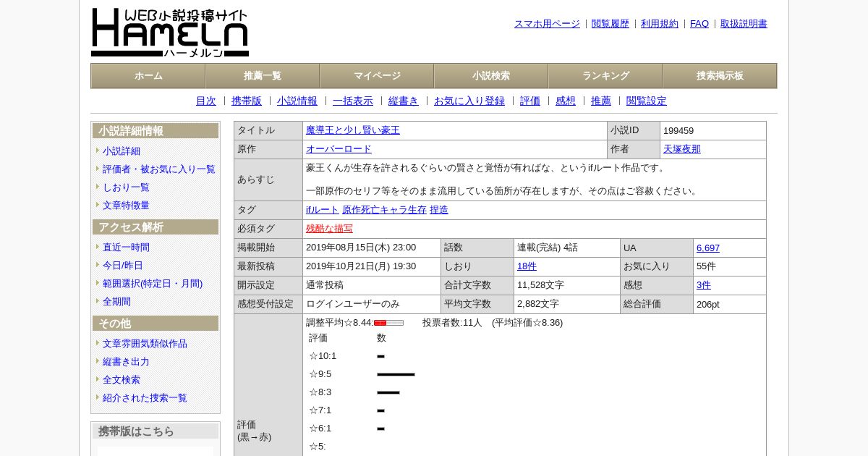Select 小説情報 in the submenu
This screenshot has height=456, width=868.
(x=297, y=101)
